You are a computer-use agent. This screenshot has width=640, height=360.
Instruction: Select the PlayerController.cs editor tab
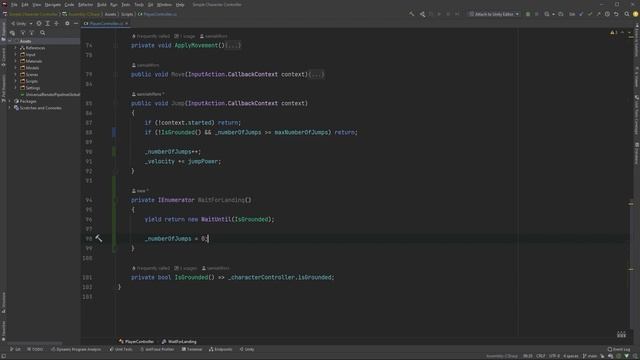tap(106, 24)
